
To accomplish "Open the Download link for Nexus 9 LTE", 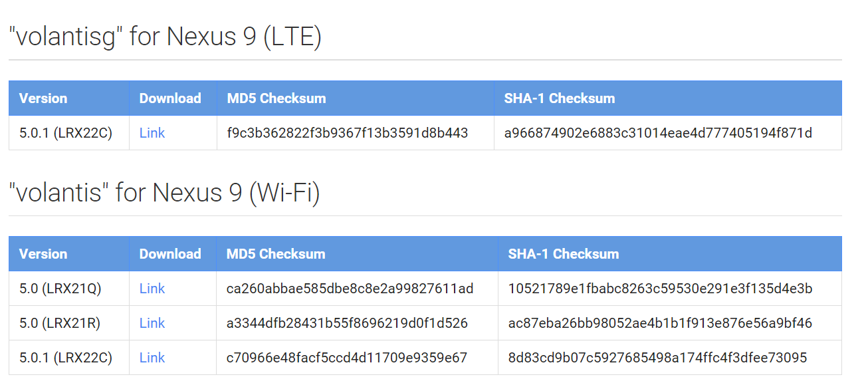I will (x=152, y=133).
